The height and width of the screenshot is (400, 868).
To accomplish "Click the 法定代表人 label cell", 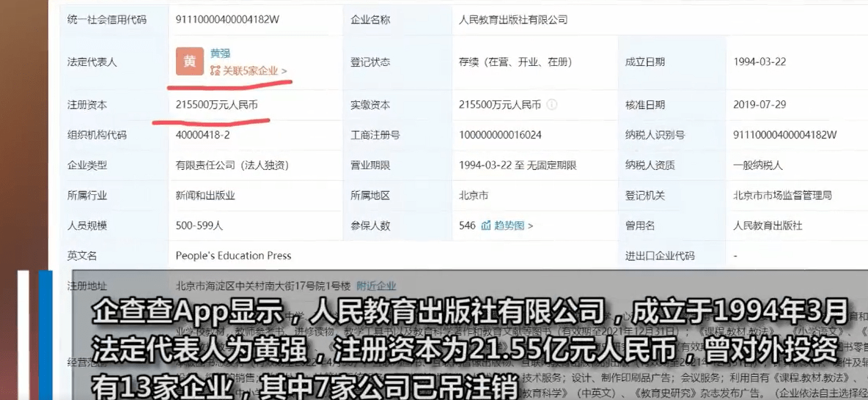I will (x=114, y=62).
